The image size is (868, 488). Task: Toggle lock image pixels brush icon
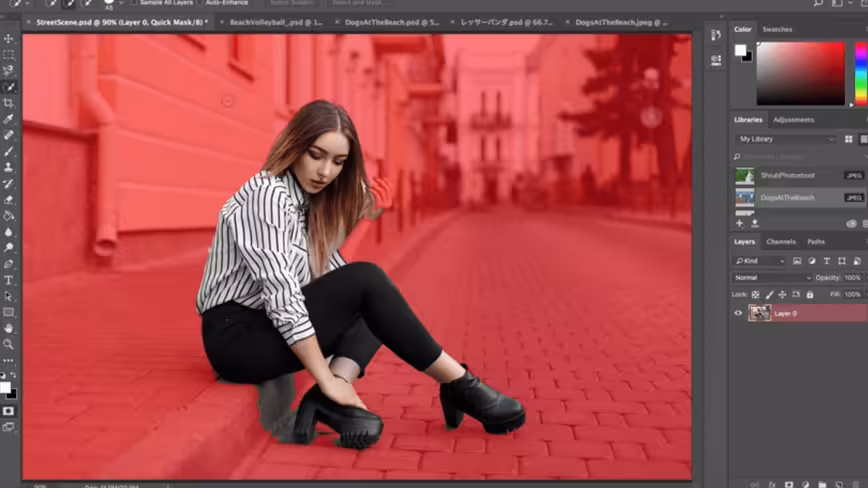tap(769, 295)
